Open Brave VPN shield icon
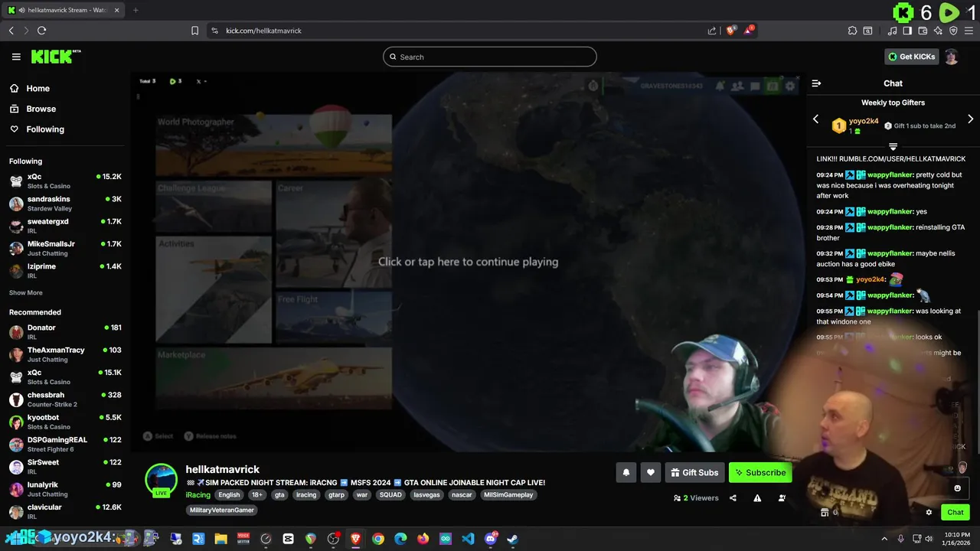The width and height of the screenshot is (980, 551). coord(953,31)
